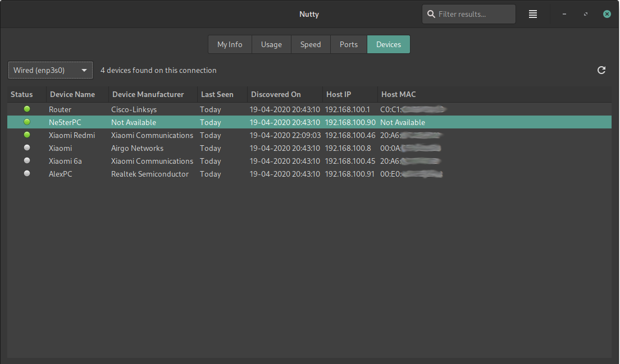Sort by Device Name column header
The image size is (620, 364).
[72, 94]
